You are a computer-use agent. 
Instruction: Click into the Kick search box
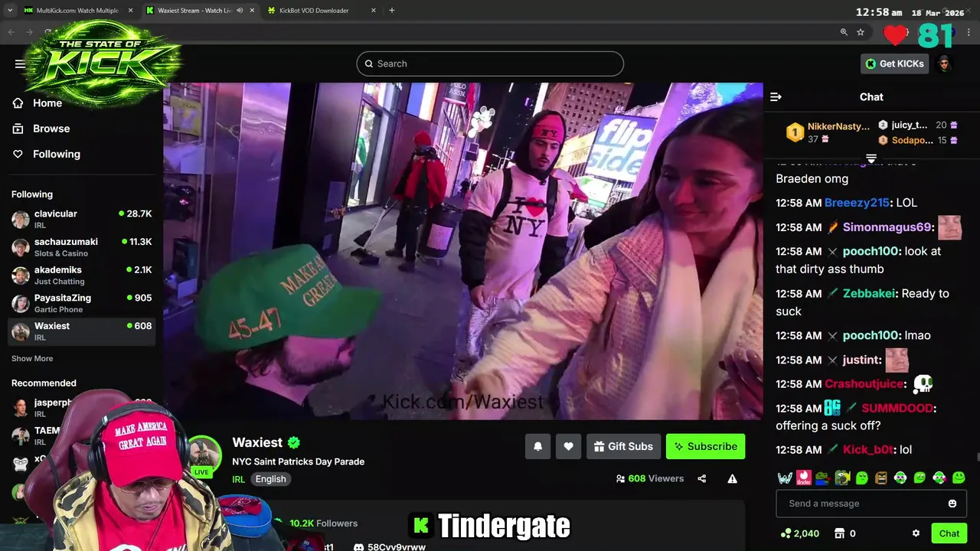tap(490, 64)
